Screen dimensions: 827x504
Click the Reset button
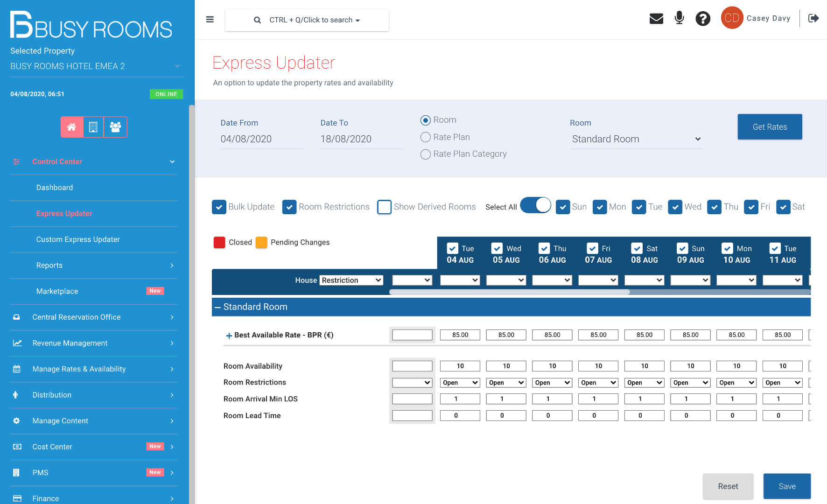[x=728, y=486]
